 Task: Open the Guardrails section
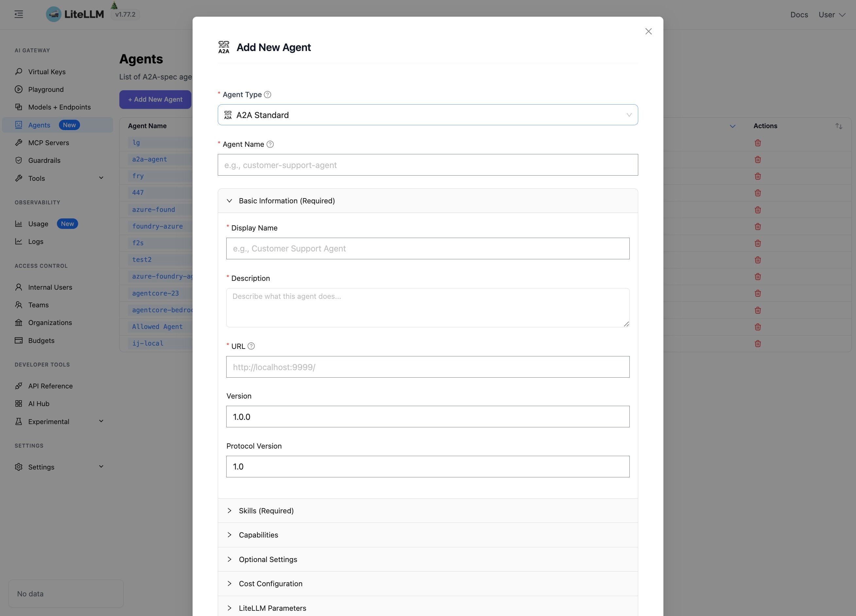44,160
